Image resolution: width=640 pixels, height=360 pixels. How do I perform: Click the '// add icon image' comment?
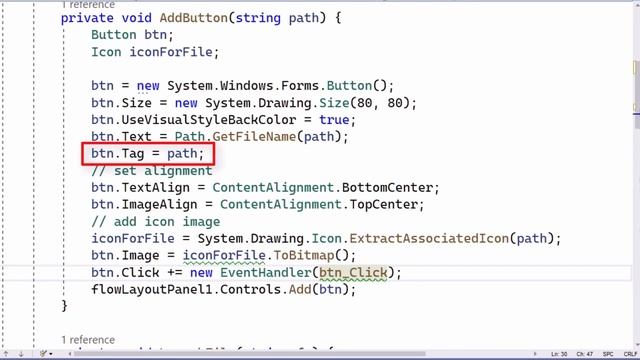coord(156,222)
